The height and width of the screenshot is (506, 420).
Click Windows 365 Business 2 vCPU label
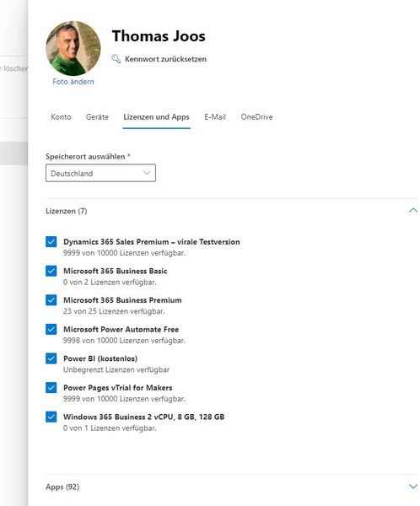click(144, 417)
